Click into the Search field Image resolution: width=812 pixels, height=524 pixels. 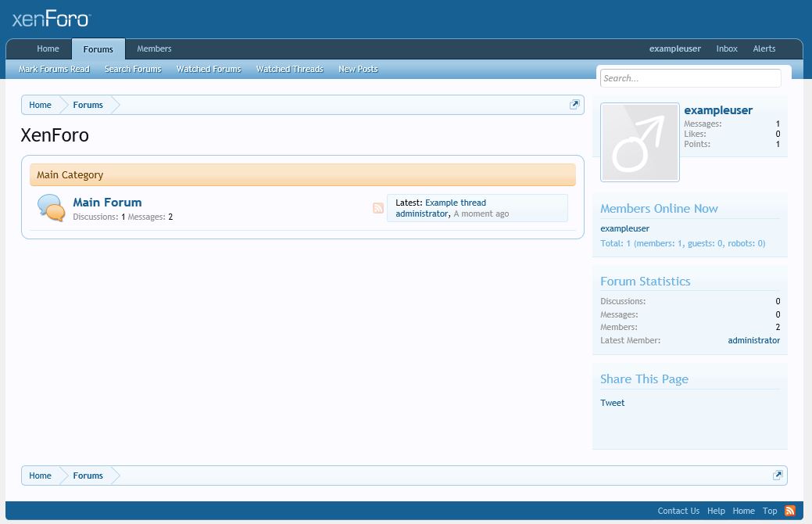[690, 78]
